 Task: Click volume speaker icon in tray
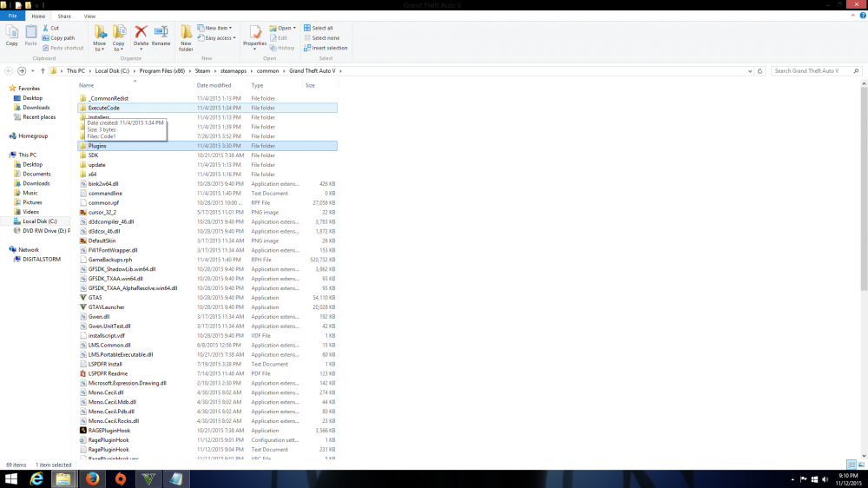pyautogui.click(x=825, y=479)
